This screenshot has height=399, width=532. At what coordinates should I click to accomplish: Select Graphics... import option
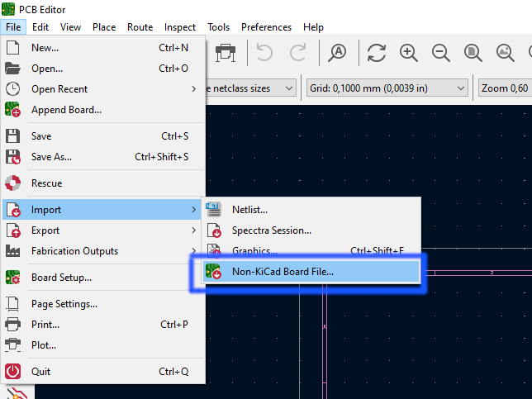click(311, 251)
